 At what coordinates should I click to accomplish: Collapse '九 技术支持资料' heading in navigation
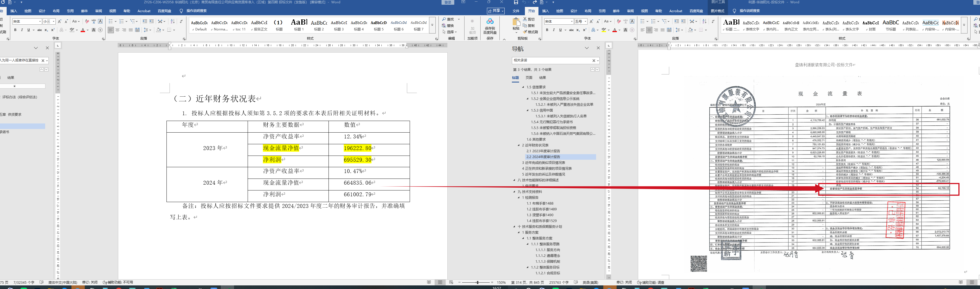tap(514, 192)
